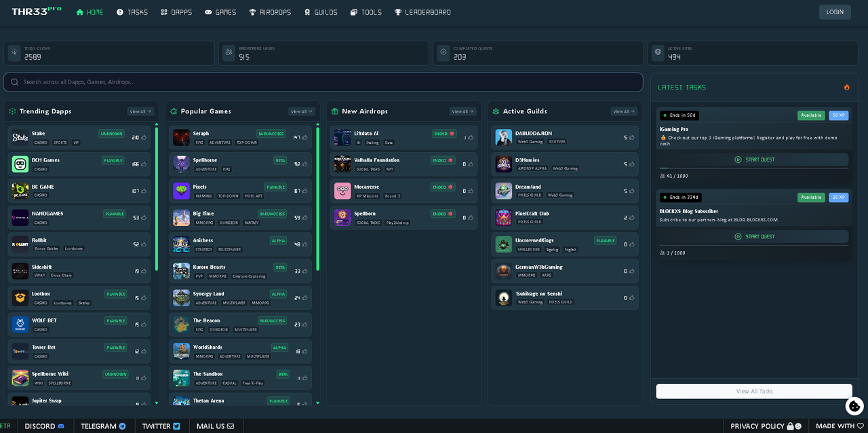Select the Tsukikage no Senshi guild name

[x=538, y=293]
